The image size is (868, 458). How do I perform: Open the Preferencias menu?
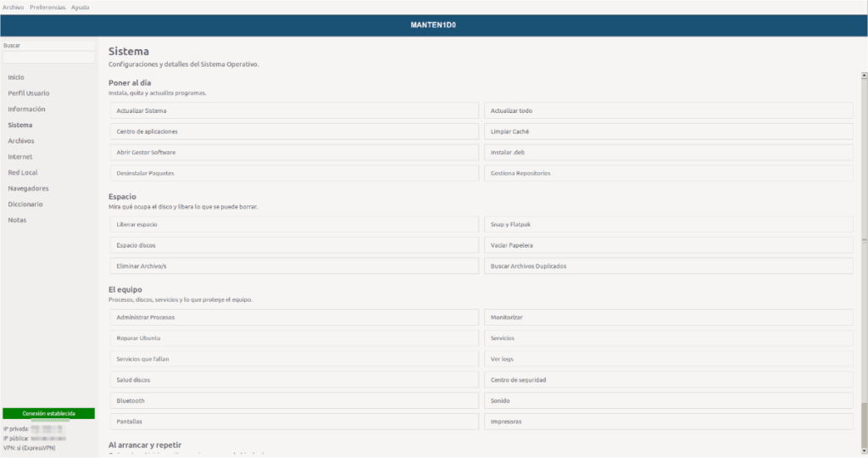click(47, 7)
